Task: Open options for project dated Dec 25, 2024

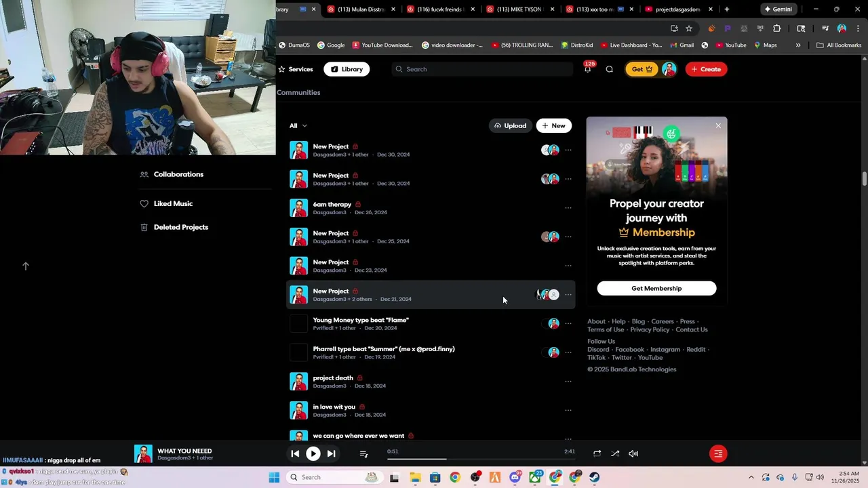Action: (568, 237)
